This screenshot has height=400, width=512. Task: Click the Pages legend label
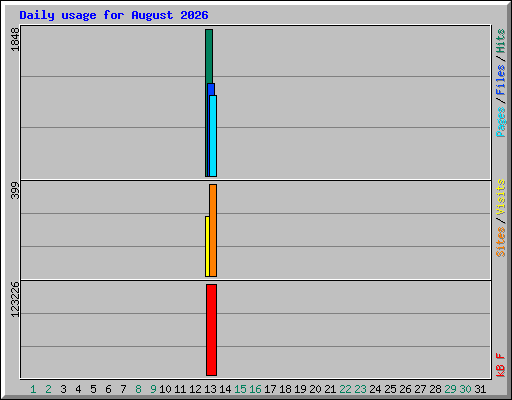501,122
